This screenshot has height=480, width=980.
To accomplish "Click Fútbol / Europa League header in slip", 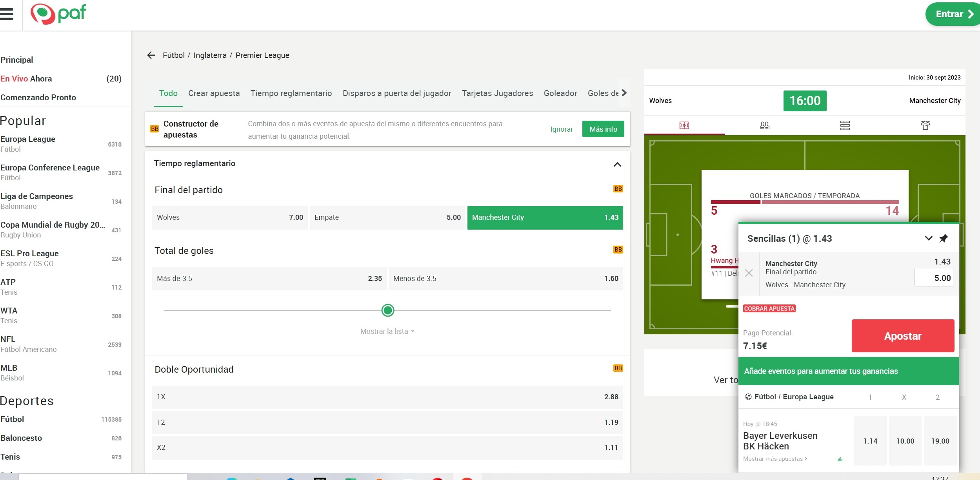I will click(x=794, y=397).
